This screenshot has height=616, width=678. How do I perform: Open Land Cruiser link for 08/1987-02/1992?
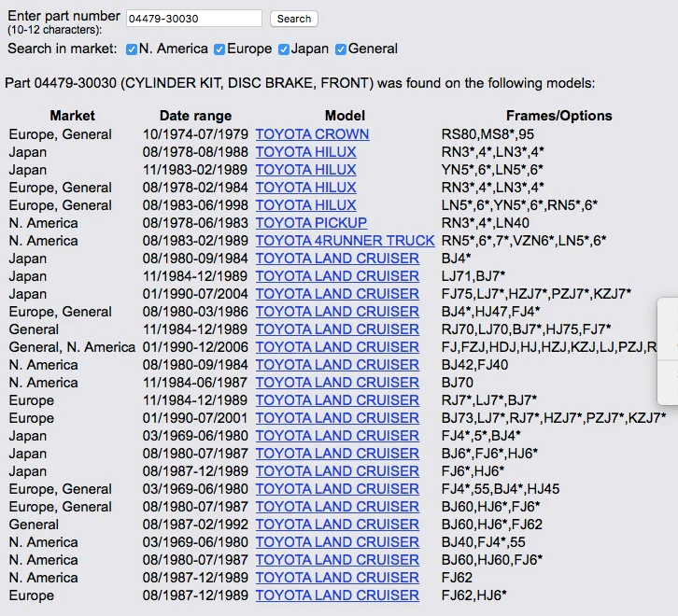pos(337,525)
